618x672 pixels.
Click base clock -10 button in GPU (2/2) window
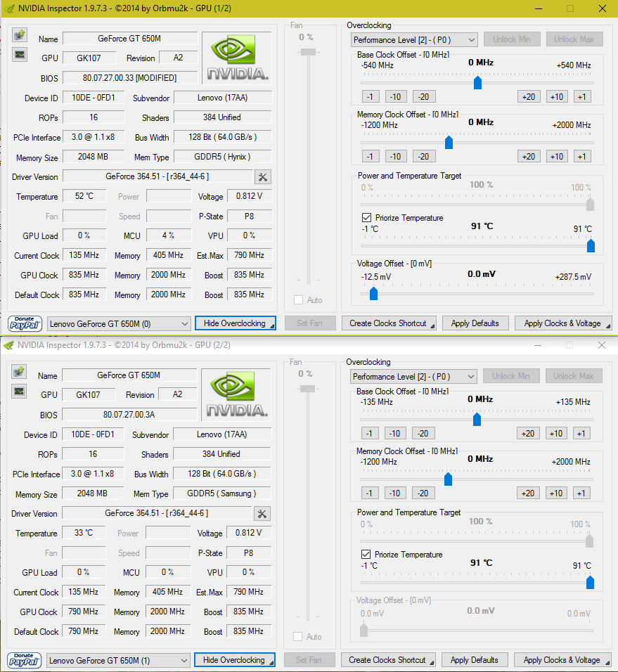(394, 433)
